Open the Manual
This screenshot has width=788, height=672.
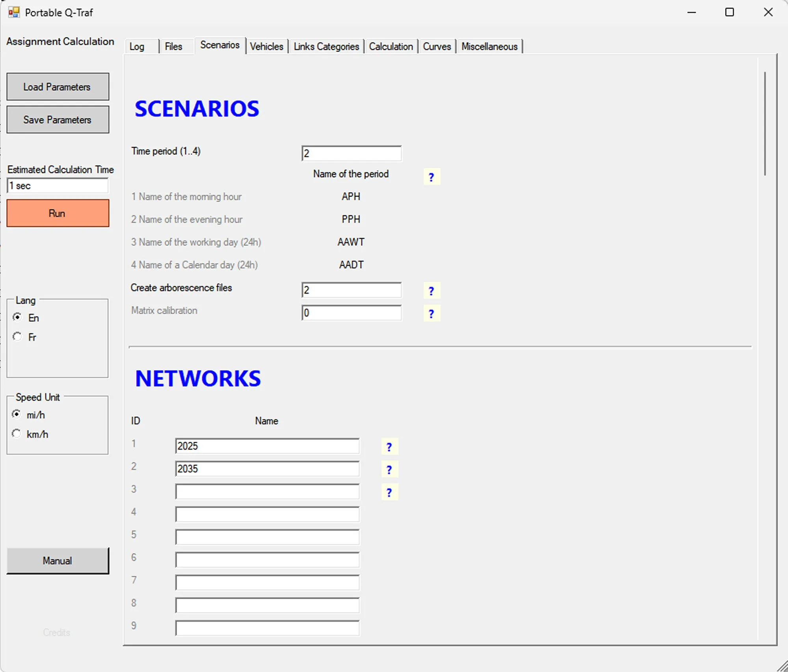(58, 560)
